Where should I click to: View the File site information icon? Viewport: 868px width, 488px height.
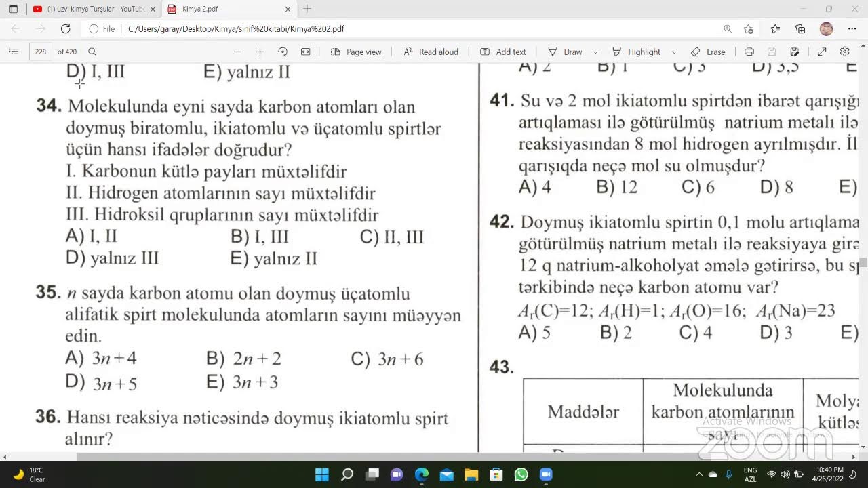pos(102,29)
